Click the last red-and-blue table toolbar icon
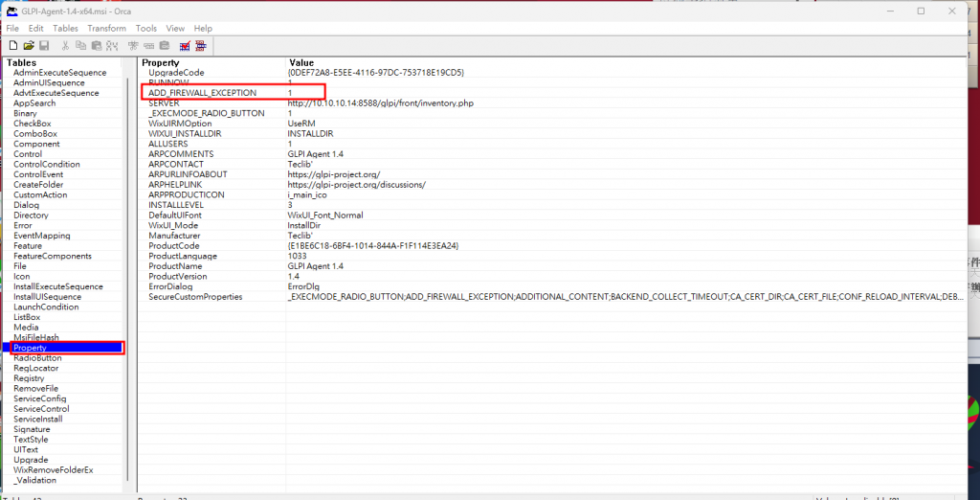The image size is (980, 500). (201, 45)
